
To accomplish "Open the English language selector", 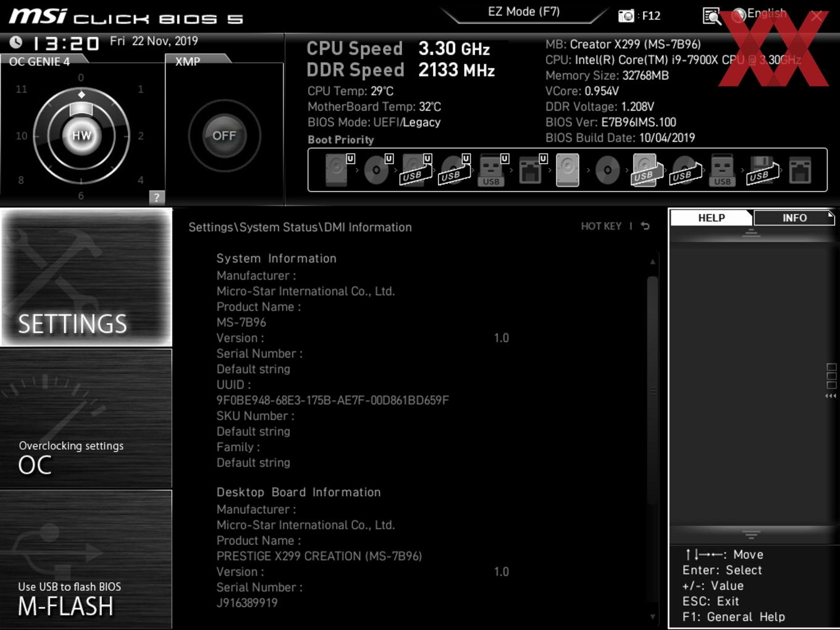I will [760, 14].
